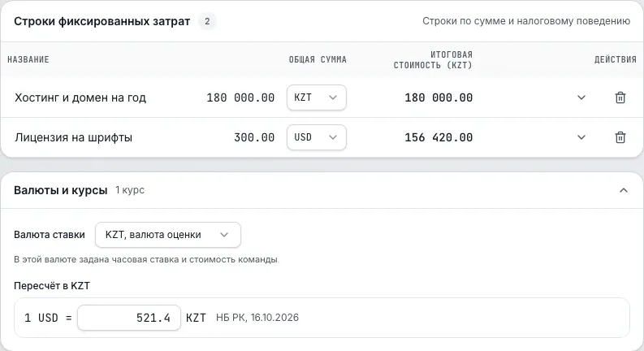Click the НБ РК, 16.10.2026 source label

(x=257, y=318)
